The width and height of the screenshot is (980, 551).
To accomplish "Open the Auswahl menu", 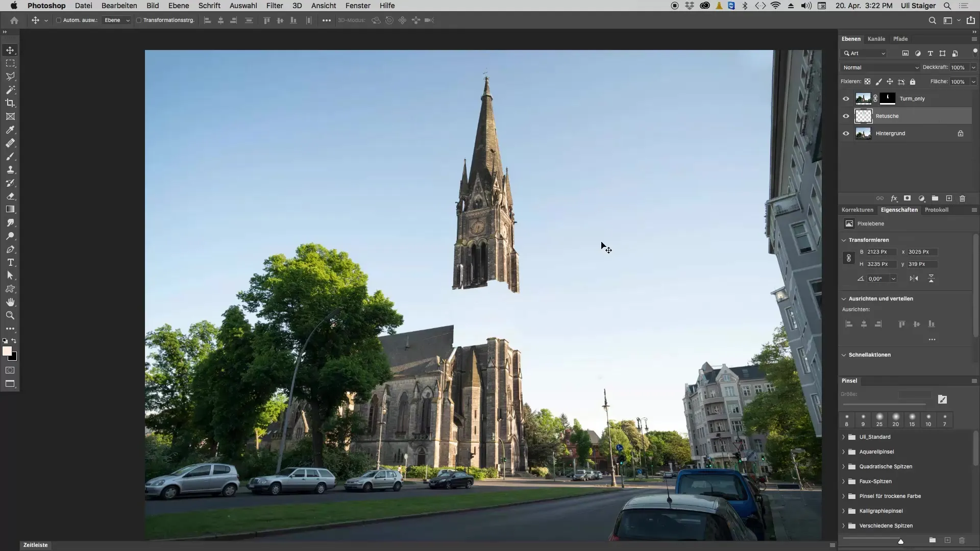I will [x=243, y=6].
